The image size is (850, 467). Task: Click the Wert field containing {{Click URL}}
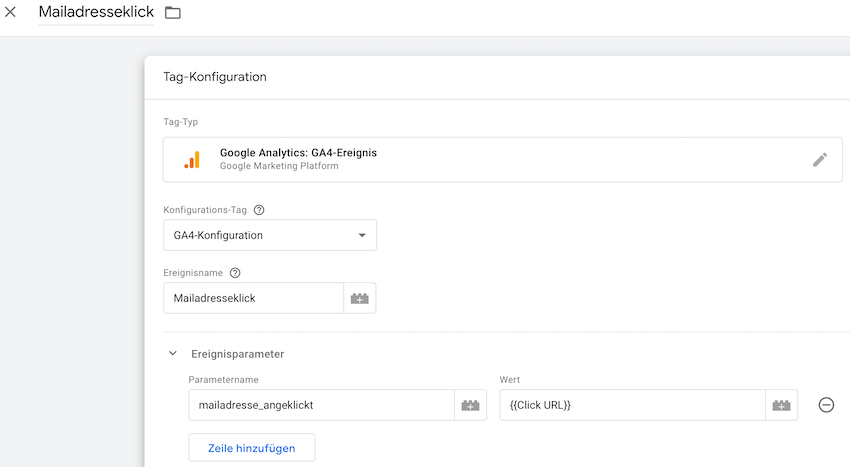click(632, 405)
